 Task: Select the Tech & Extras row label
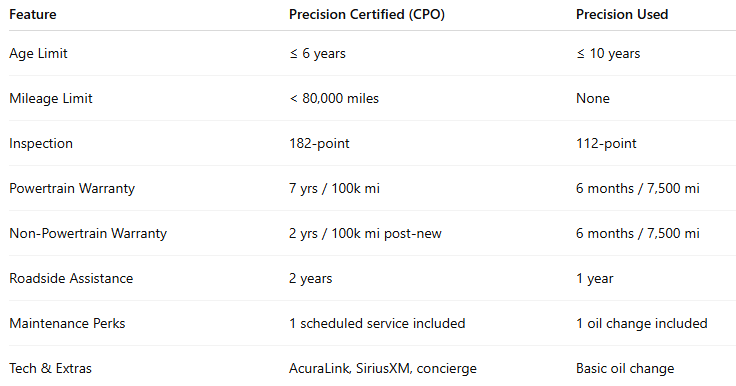50,369
